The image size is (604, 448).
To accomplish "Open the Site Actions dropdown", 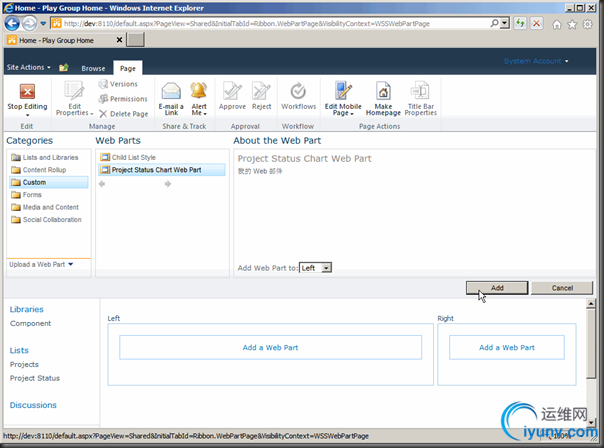I will [x=29, y=67].
